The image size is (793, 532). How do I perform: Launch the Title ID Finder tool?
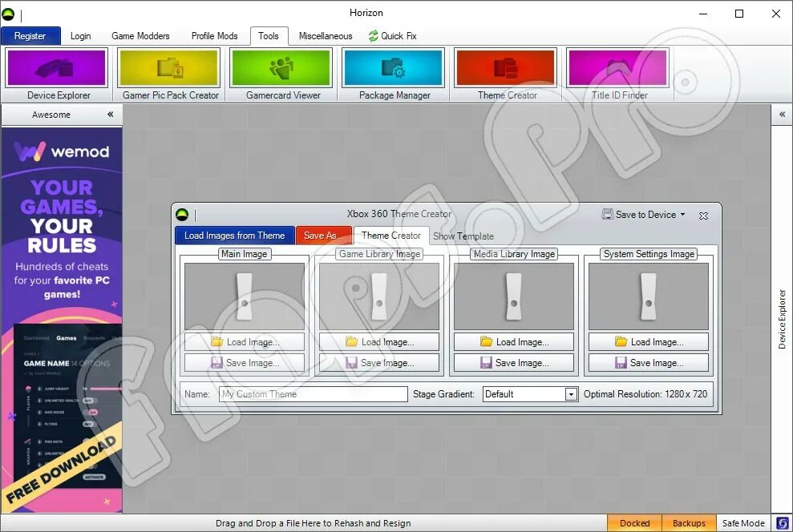(618, 75)
